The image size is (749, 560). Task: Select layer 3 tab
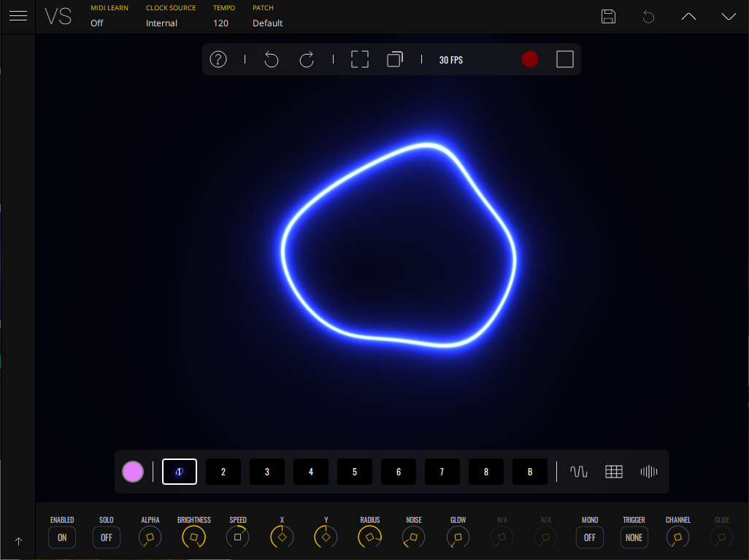(x=267, y=472)
